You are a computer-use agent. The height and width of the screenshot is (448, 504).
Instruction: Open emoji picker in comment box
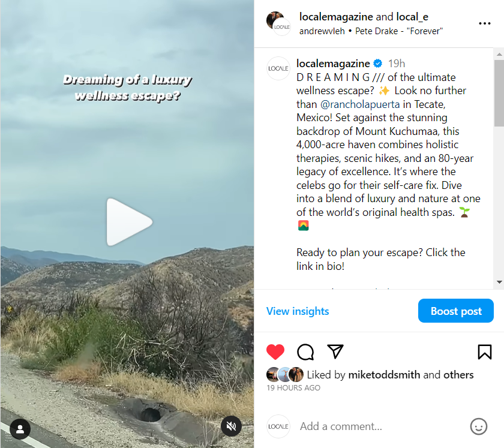pos(479,426)
